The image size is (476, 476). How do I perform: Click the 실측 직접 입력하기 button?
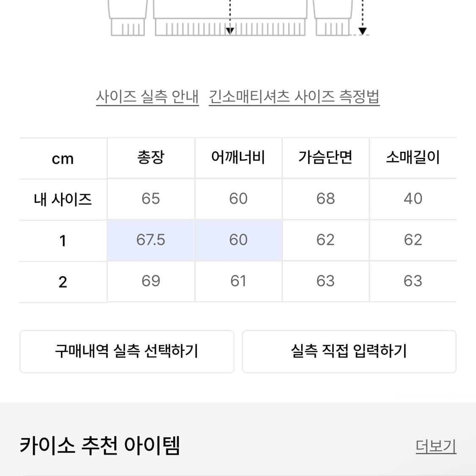pos(349,352)
